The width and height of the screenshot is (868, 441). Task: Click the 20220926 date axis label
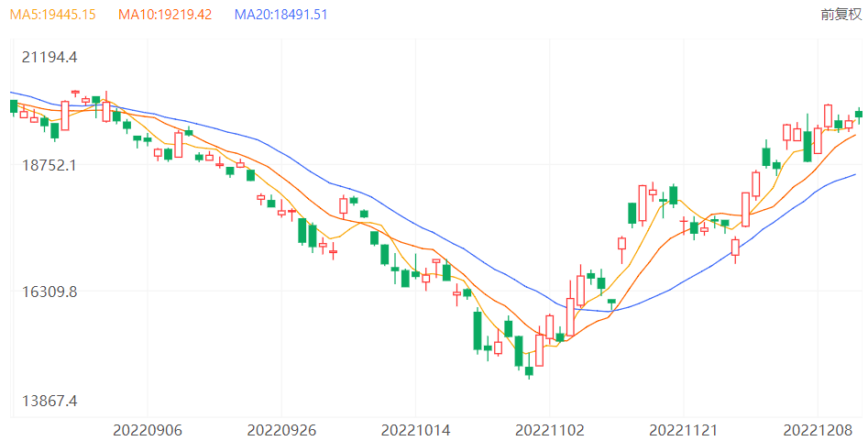pyautogui.click(x=281, y=430)
